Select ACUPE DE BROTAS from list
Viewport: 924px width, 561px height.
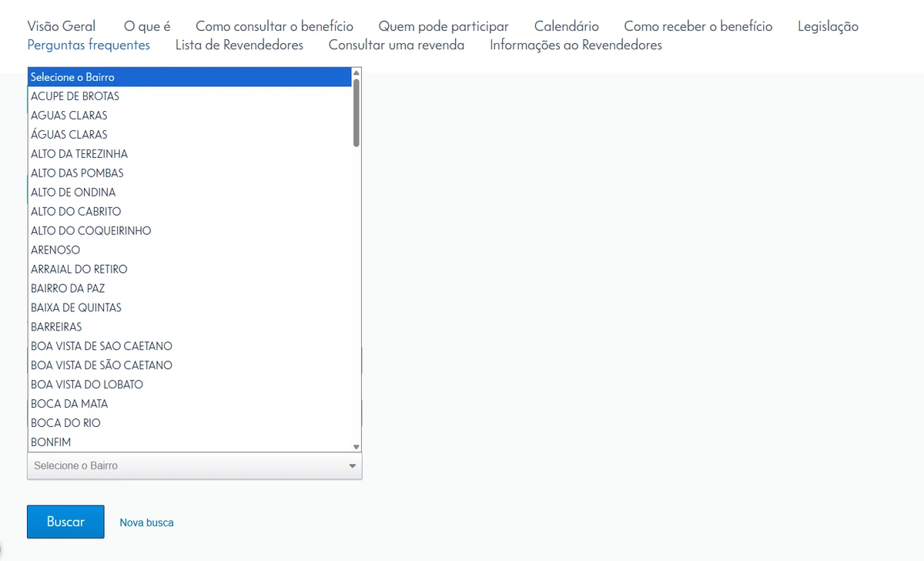(x=75, y=96)
